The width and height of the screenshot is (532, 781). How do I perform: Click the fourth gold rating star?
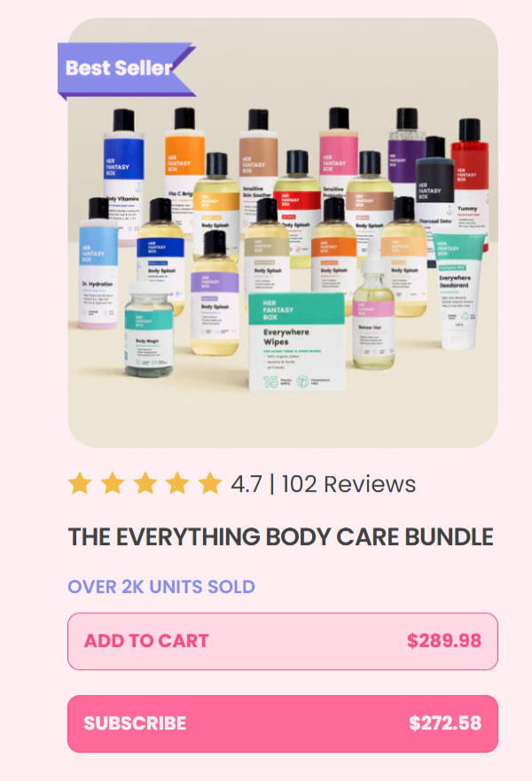[x=177, y=483]
